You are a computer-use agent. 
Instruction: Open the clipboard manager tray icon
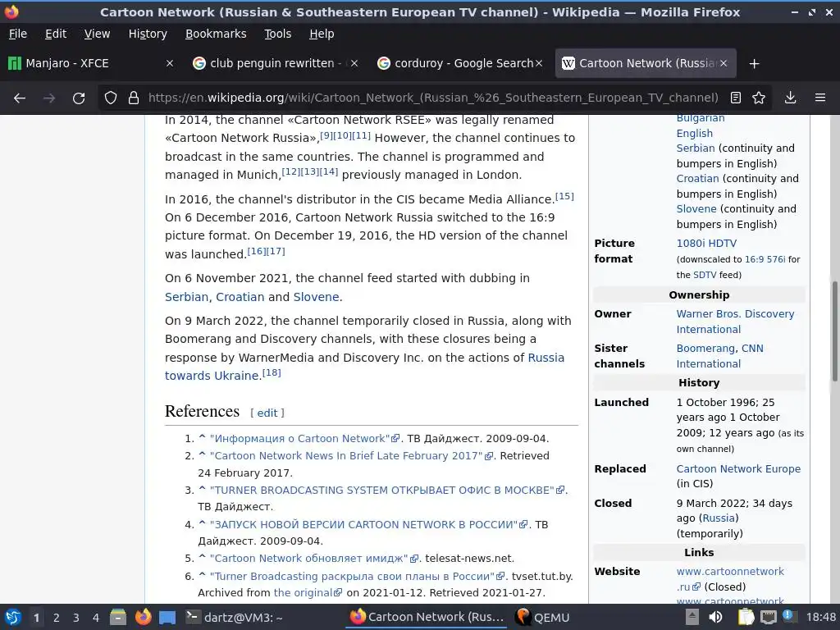[x=745, y=617]
